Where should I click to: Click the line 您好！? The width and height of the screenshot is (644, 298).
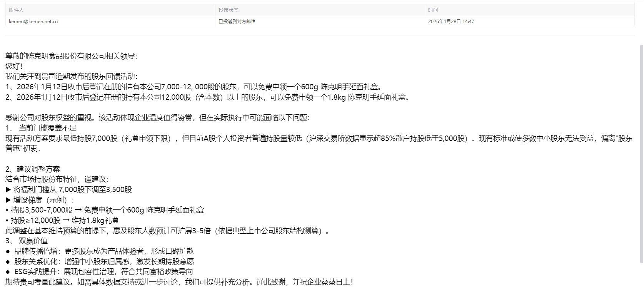tap(14, 66)
